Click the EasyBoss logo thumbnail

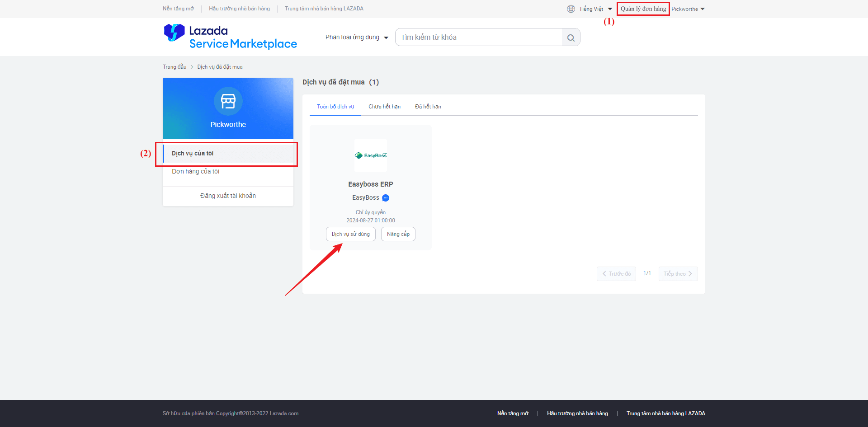(x=371, y=155)
